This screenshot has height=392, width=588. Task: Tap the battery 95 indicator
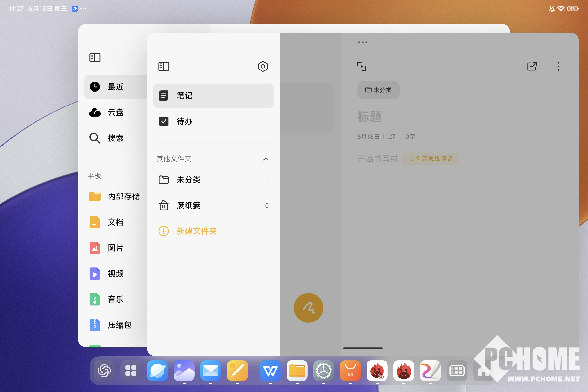pyautogui.click(x=573, y=9)
